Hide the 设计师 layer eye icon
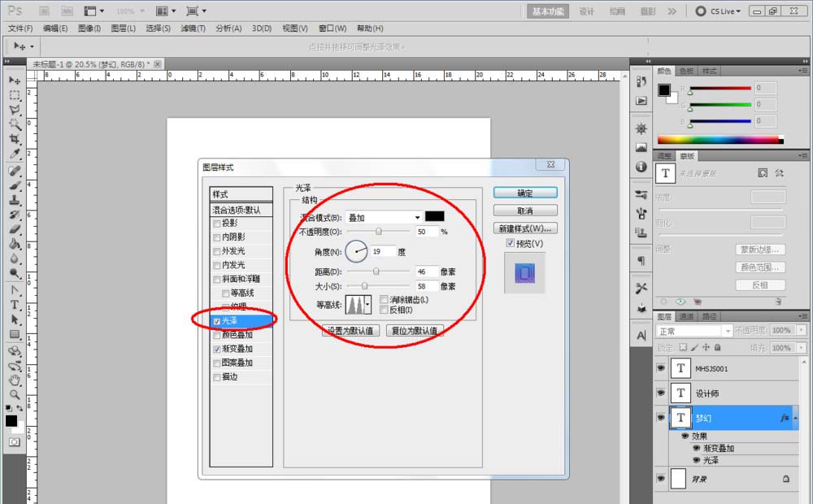Image resolution: width=813 pixels, height=504 pixels. [660, 393]
